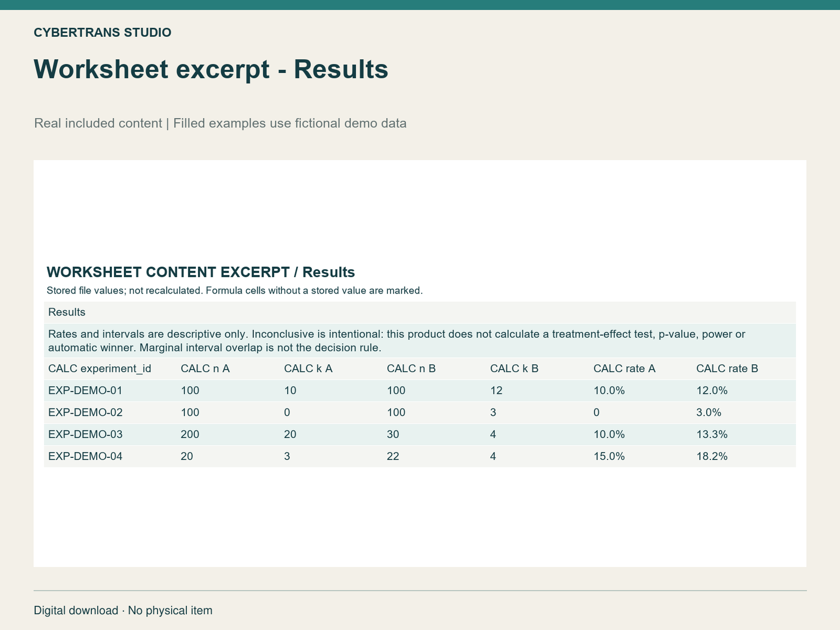Click 'WORKSHEET CONTENT EXCERPT / Results' section title
This screenshot has height=630, width=840.
201,272
